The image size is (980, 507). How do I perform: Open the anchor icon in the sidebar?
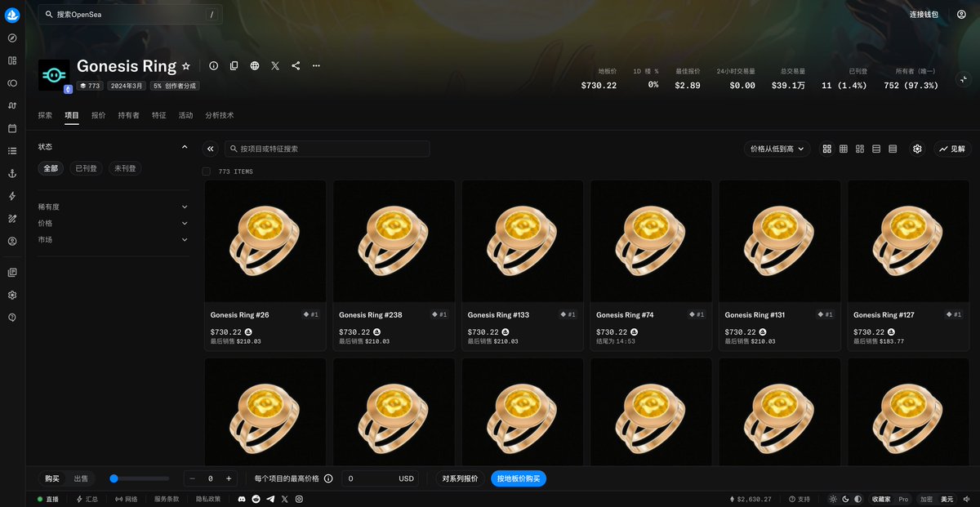coord(12,173)
